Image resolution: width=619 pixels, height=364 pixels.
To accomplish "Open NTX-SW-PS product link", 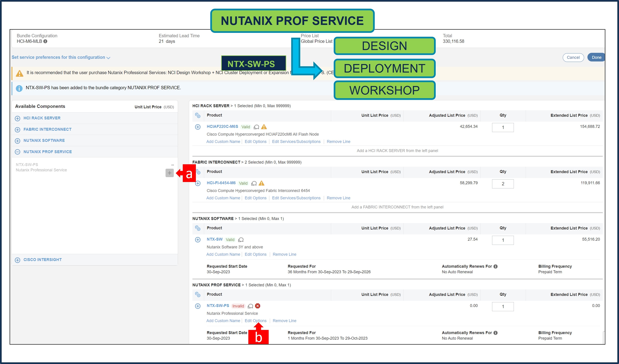I will [218, 306].
